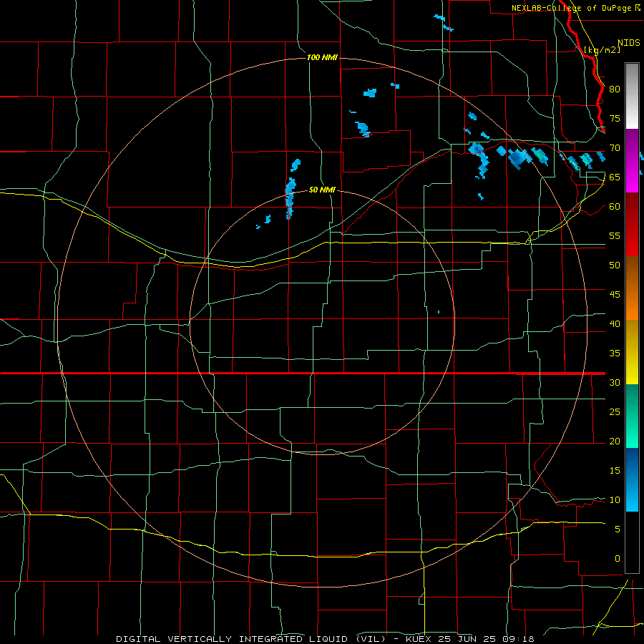
Task: Click the '50 NMI' range ring label
Action: (322, 190)
